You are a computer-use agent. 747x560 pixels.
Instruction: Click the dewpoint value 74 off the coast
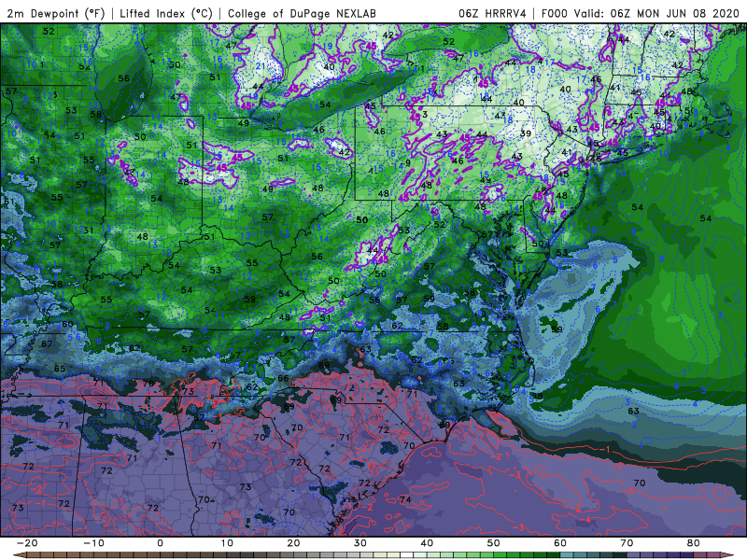(x=405, y=499)
